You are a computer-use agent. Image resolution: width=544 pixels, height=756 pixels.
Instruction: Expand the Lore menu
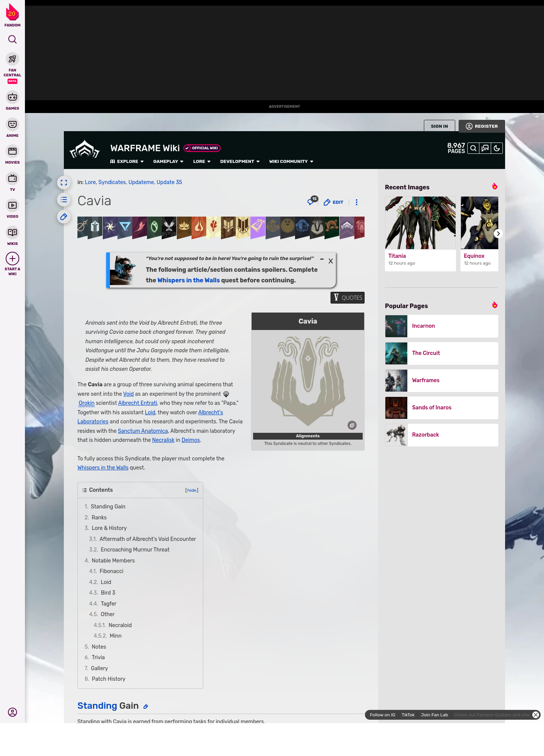[202, 161]
